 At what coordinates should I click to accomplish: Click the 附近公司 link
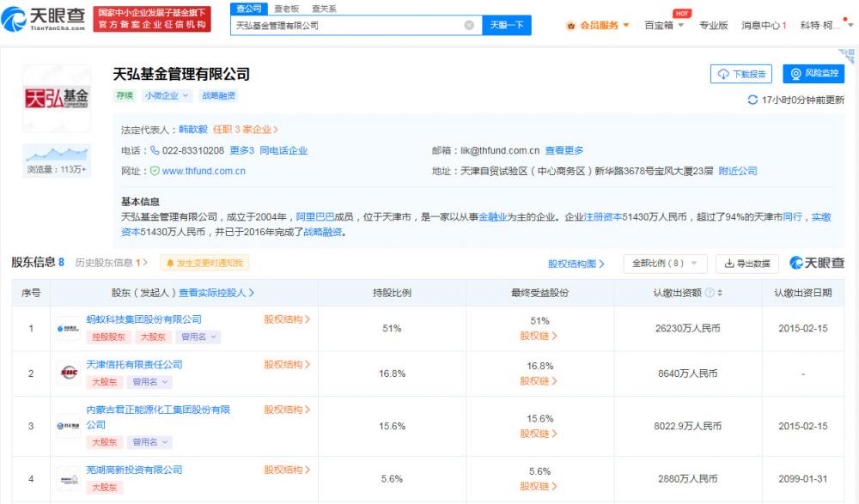click(737, 171)
